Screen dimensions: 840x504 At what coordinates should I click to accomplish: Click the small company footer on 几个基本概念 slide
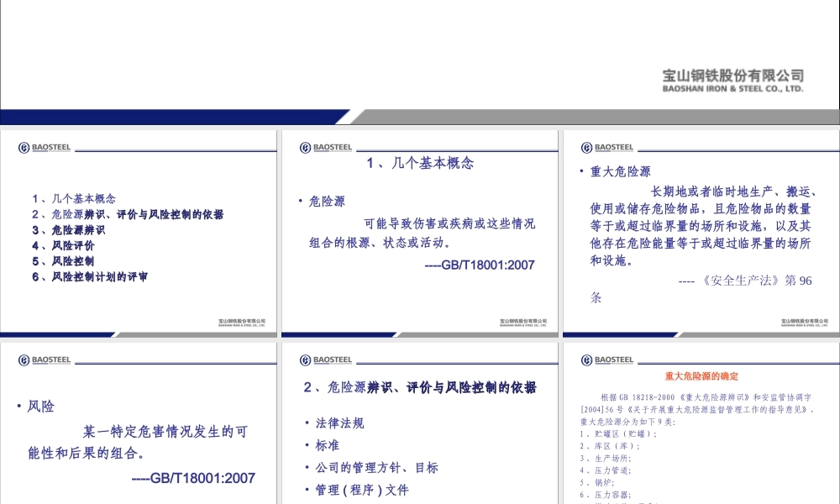523,323
